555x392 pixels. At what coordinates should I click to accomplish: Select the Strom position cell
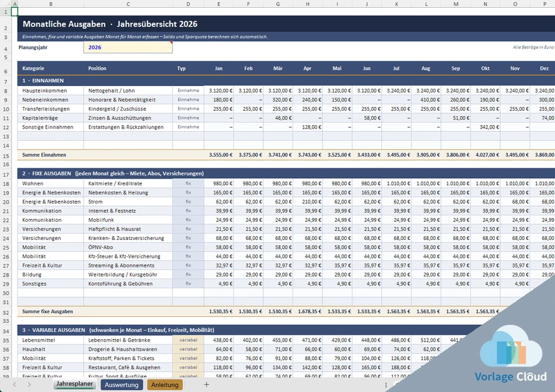[x=128, y=202]
